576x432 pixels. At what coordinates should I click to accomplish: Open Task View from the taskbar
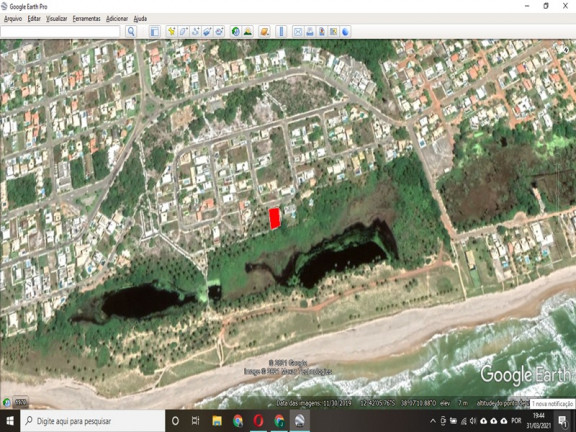(x=195, y=421)
